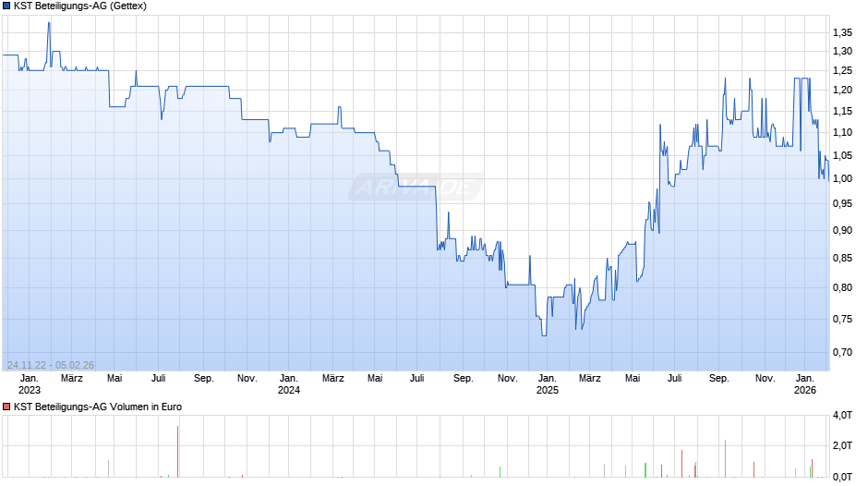Viewport: 868px width, 486px height.
Task: Click the 0,70 price axis label
Action: [842, 352]
